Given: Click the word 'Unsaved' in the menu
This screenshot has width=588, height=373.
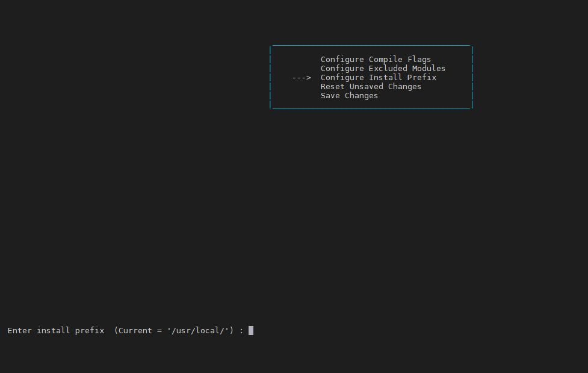Looking at the screenshot, I should (366, 87).
